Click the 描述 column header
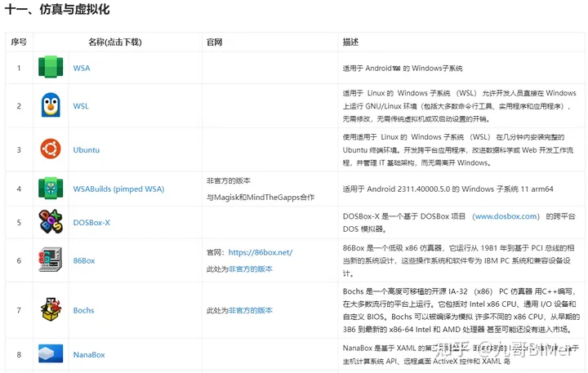Viewport: 588px width, 373px height. [x=350, y=42]
